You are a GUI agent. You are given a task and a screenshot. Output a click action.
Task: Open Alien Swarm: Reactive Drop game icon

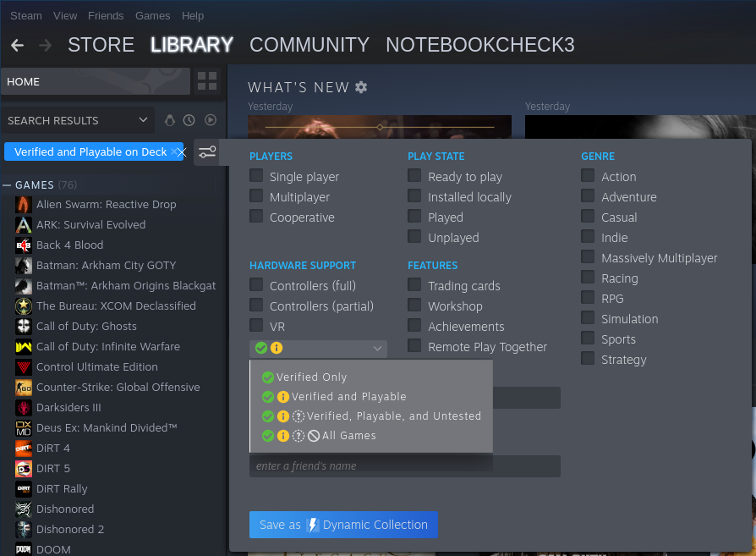pyautogui.click(x=24, y=205)
